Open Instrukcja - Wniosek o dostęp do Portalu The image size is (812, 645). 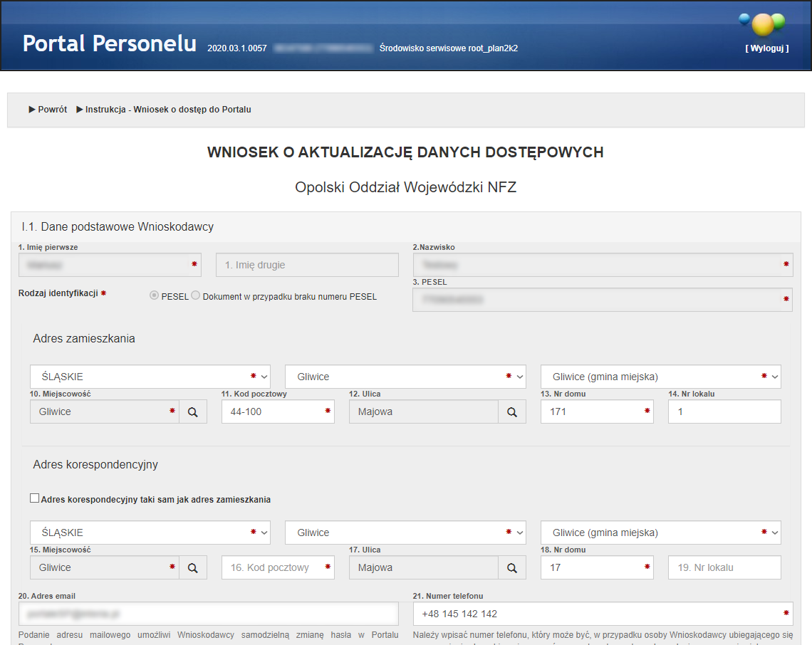tap(164, 110)
